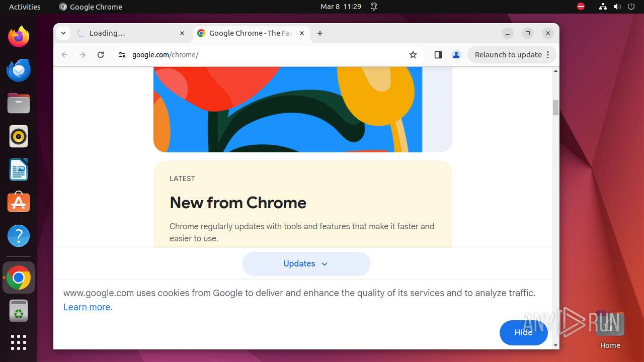Open volume control in system tray
Image resolution: width=644 pixels, height=362 pixels.
point(617,7)
